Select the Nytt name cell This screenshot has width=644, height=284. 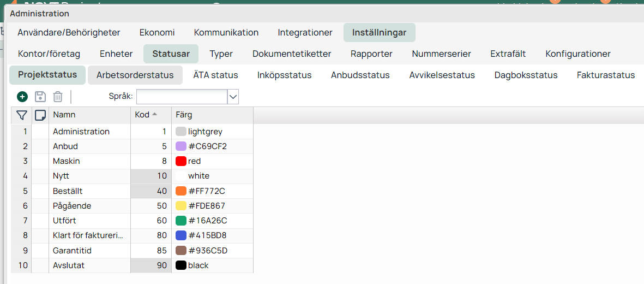[x=89, y=176]
